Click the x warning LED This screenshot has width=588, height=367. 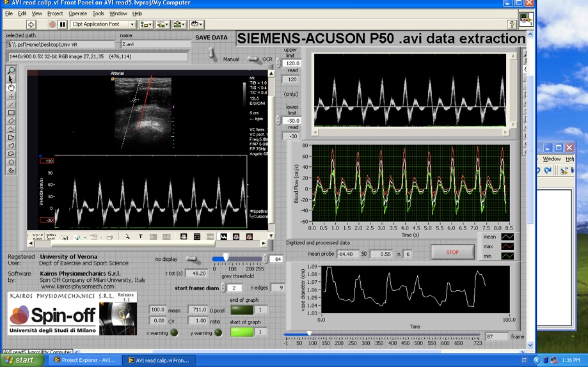pyautogui.click(x=174, y=332)
